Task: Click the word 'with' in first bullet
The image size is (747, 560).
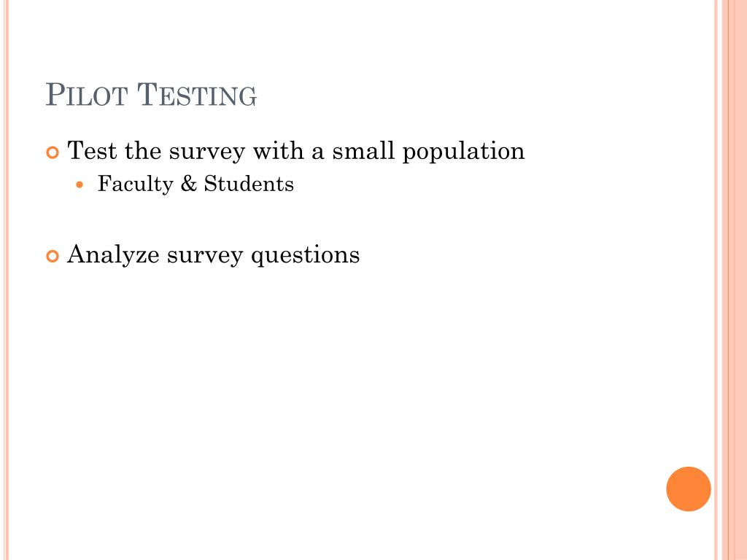Action: pos(278,151)
